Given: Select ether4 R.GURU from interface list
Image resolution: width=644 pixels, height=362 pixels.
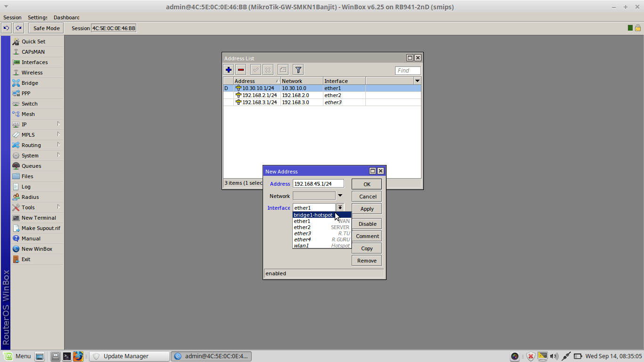Looking at the screenshot, I should 322,239.
